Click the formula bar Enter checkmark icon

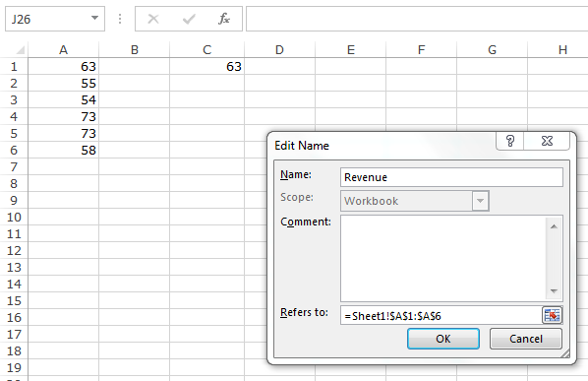point(189,19)
